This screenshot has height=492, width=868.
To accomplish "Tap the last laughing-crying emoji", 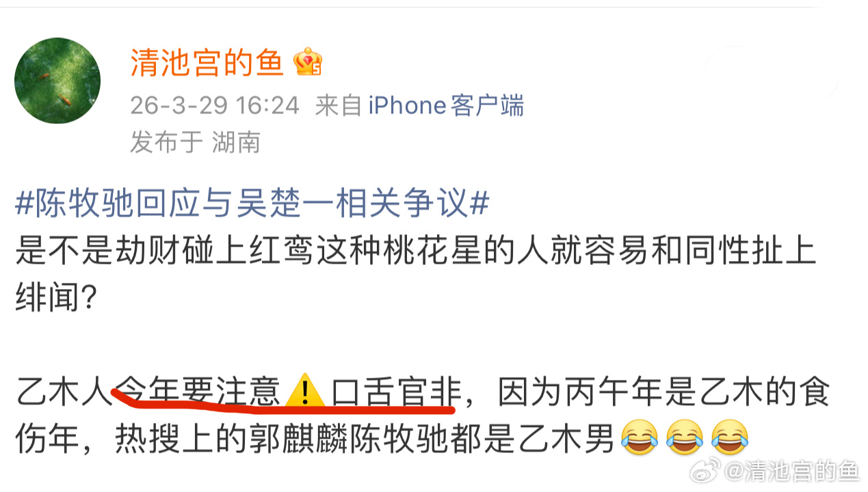I will point(730,438).
